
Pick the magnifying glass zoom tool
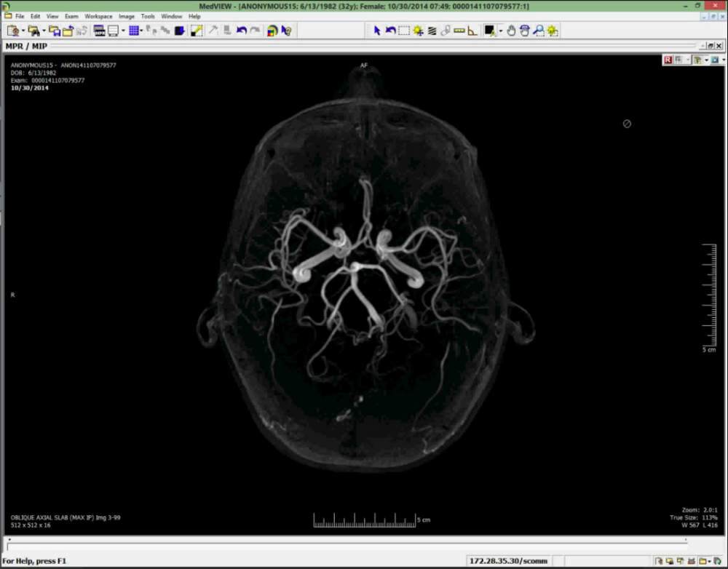[x=539, y=31]
